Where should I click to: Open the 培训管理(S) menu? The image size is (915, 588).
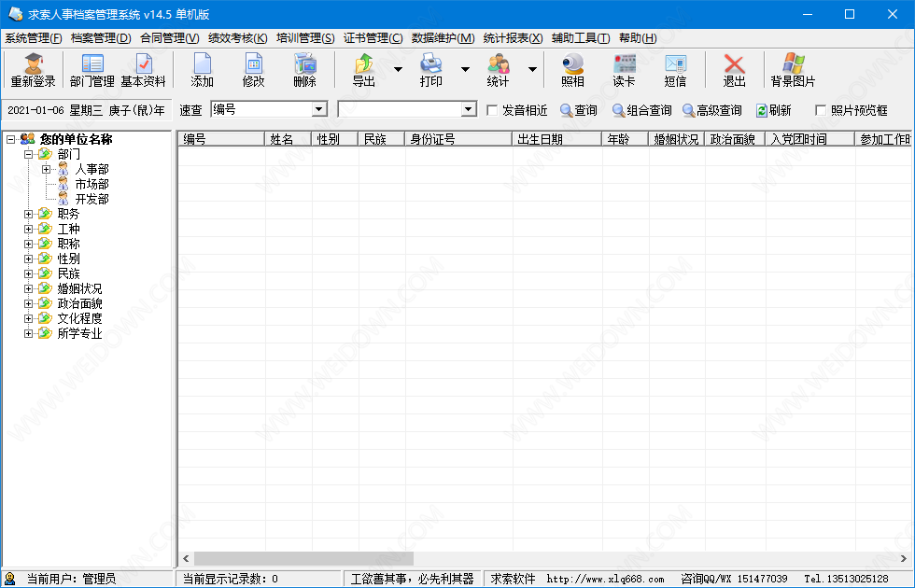[305, 38]
